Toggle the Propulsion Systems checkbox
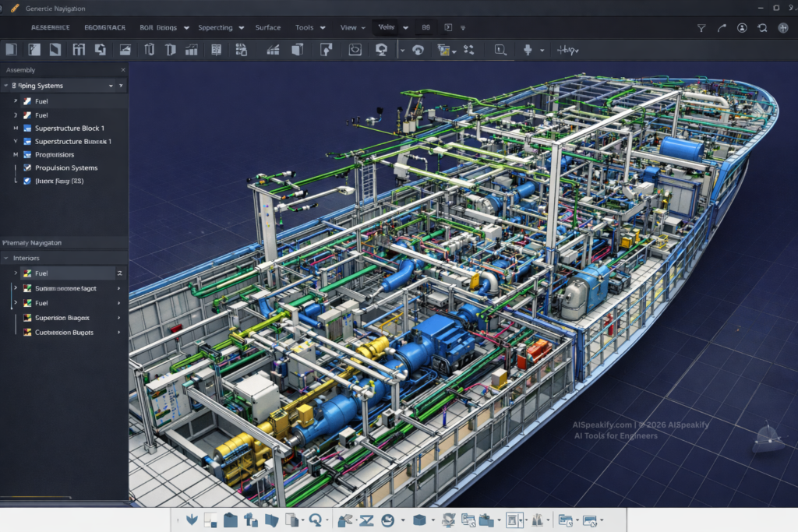798x532 pixels. pyautogui.click(x=28, y=167)
